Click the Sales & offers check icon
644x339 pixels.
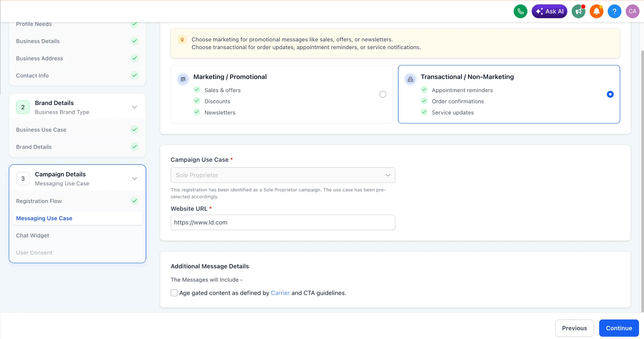[197, 90]
